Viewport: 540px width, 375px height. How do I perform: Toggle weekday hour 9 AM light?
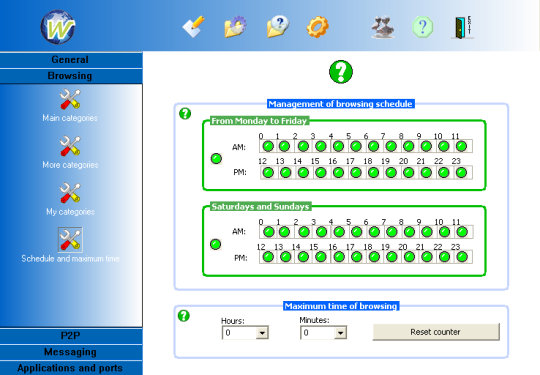tap(426, 146)
